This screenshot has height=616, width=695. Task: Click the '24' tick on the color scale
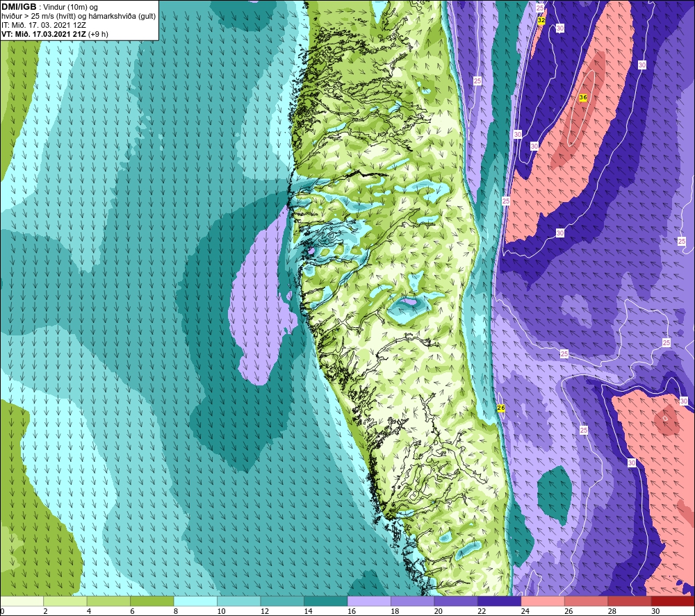pos(525,611)
